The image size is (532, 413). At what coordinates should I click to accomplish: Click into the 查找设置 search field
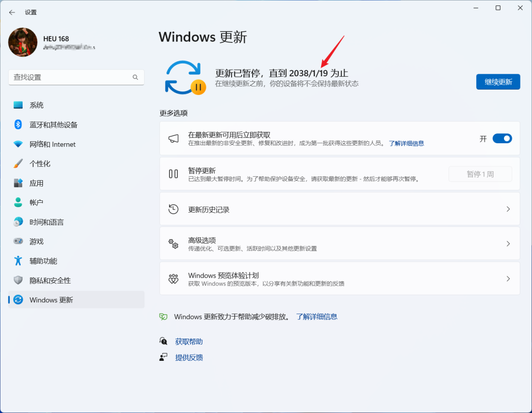[x=69, y=77]
